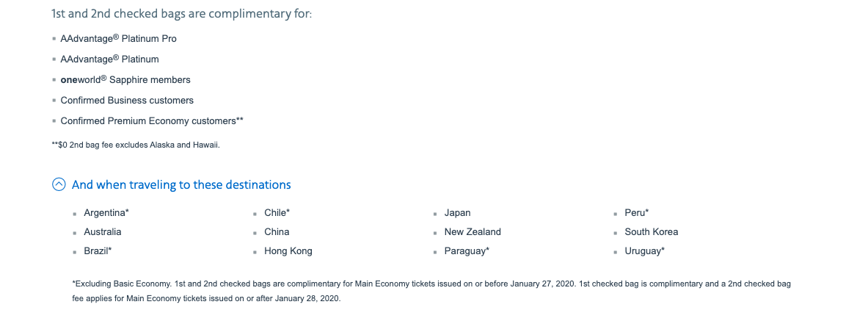868x321 pixels.
Task: Click the Confirmed Premium Economy customers line
Action: point(152,121)
